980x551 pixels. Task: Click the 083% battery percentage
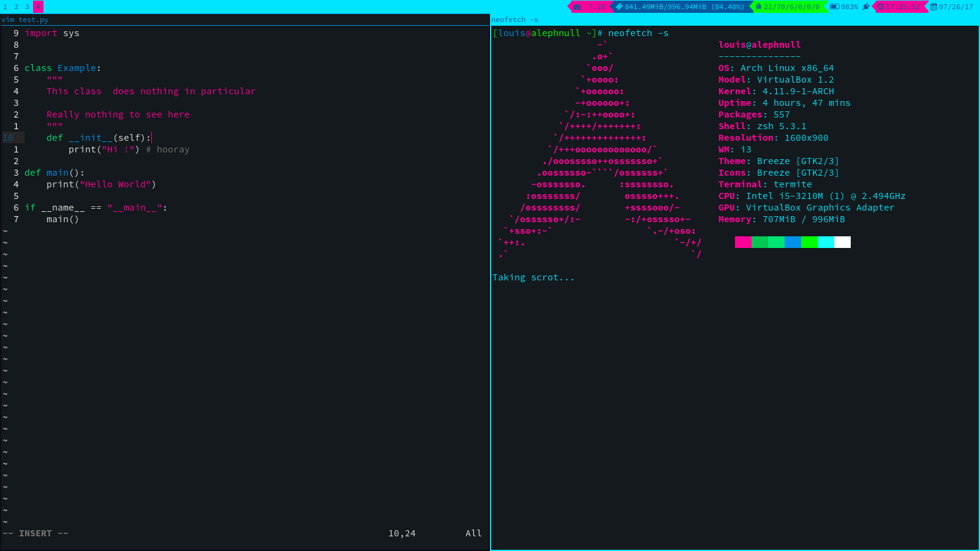coord(850,7)
